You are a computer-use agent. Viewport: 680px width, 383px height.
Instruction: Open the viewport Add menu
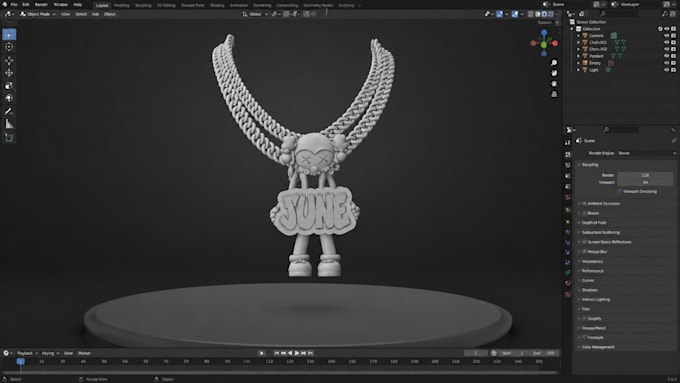[x=95, y=14]
